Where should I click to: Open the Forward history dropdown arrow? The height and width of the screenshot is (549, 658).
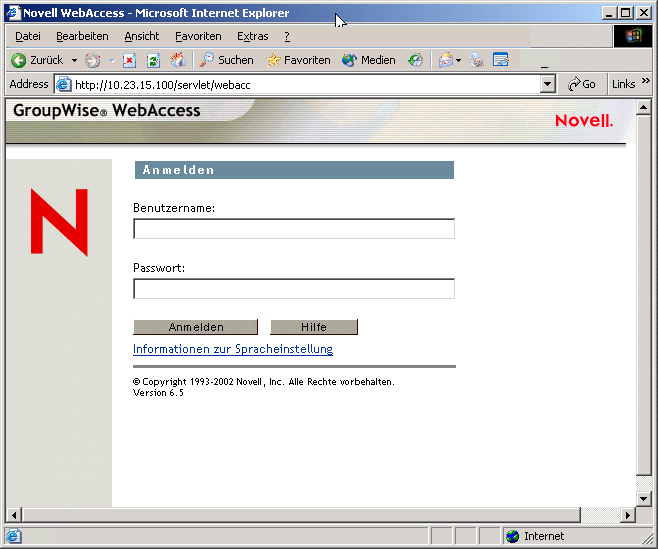click(112, 60)
